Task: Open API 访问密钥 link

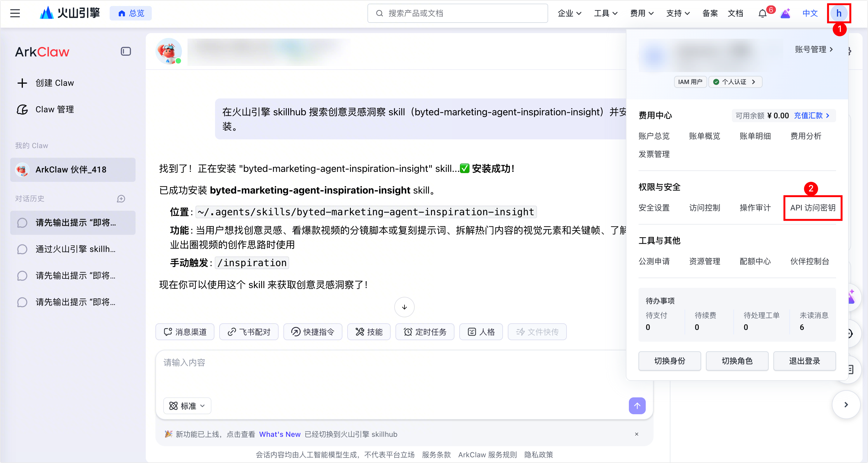Action: [x=812, y=208]
